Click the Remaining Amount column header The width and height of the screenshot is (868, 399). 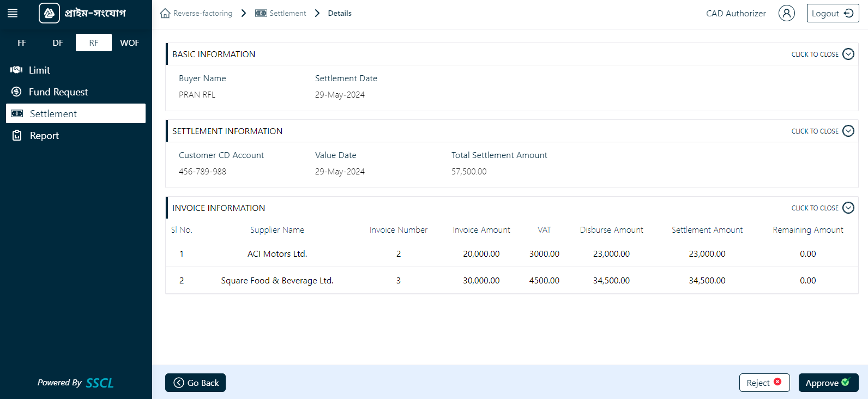tap(807, 230)
